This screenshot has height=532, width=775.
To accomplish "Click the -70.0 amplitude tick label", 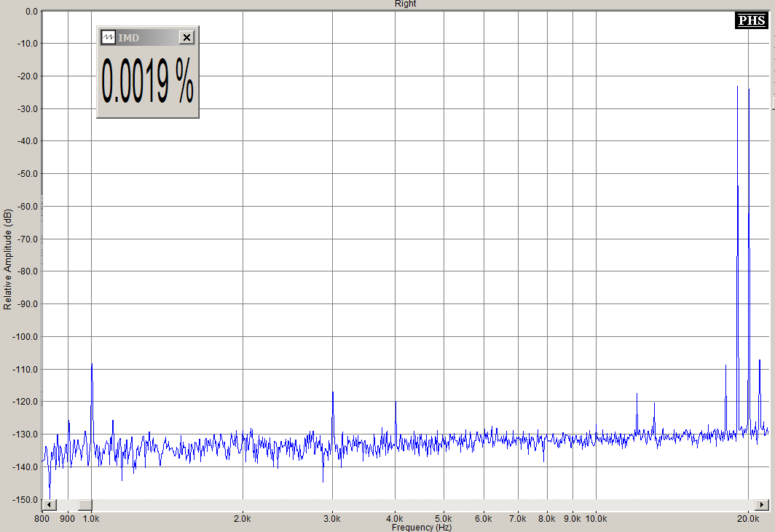I will [28, 239].
